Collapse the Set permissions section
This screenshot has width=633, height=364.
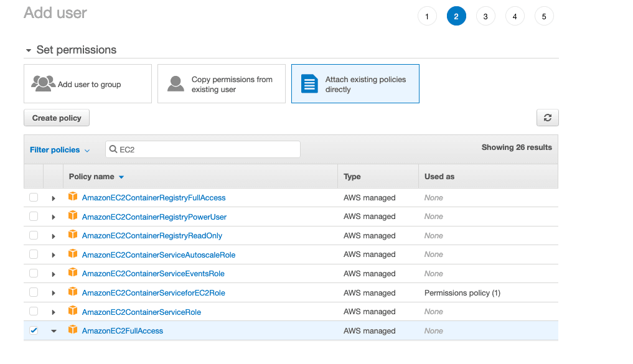pyautogui.click(x=29, y=50)
